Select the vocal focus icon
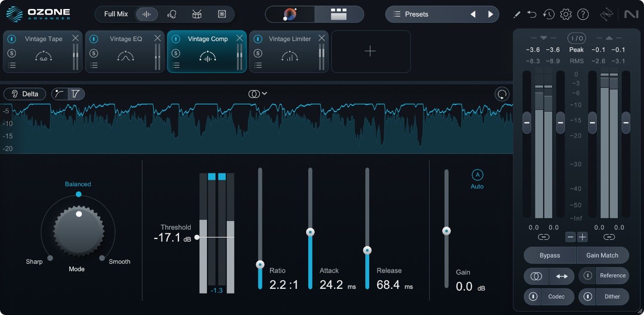Image resolution: width=644 pixels, height=315 pixels. 172,14
